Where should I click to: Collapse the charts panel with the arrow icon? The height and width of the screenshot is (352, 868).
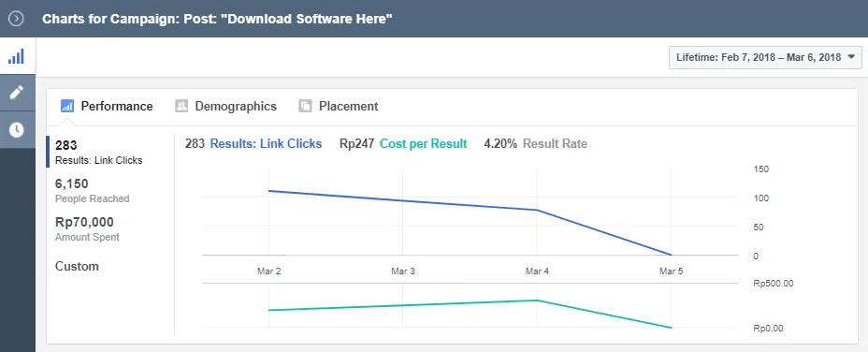[x=17, y=19]
